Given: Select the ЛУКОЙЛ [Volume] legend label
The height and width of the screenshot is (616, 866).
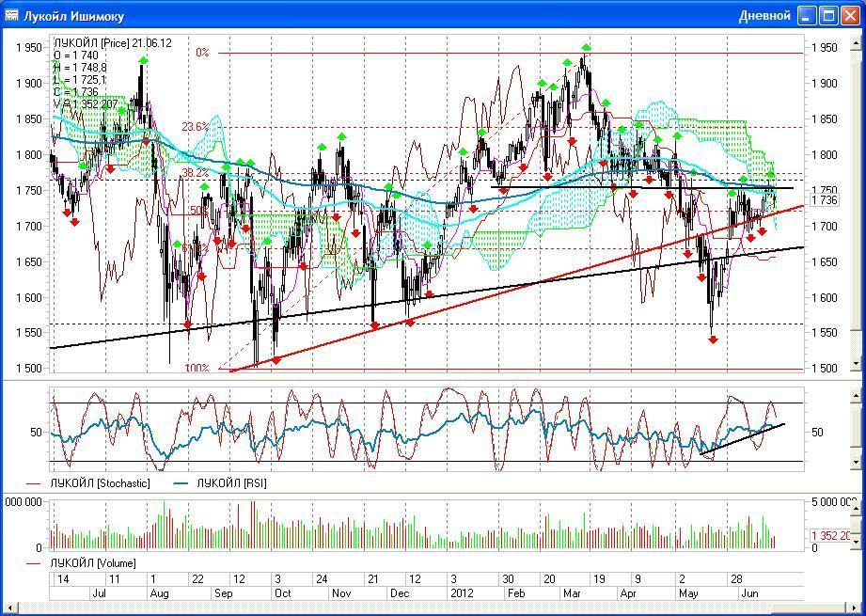Looking at the screenshot, I should 93,563.
